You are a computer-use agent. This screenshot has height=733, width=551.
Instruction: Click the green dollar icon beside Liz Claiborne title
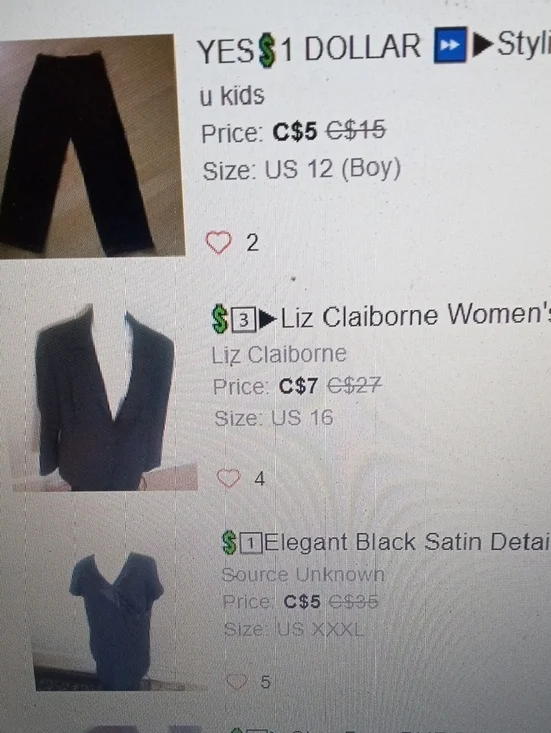pos(220,319)
